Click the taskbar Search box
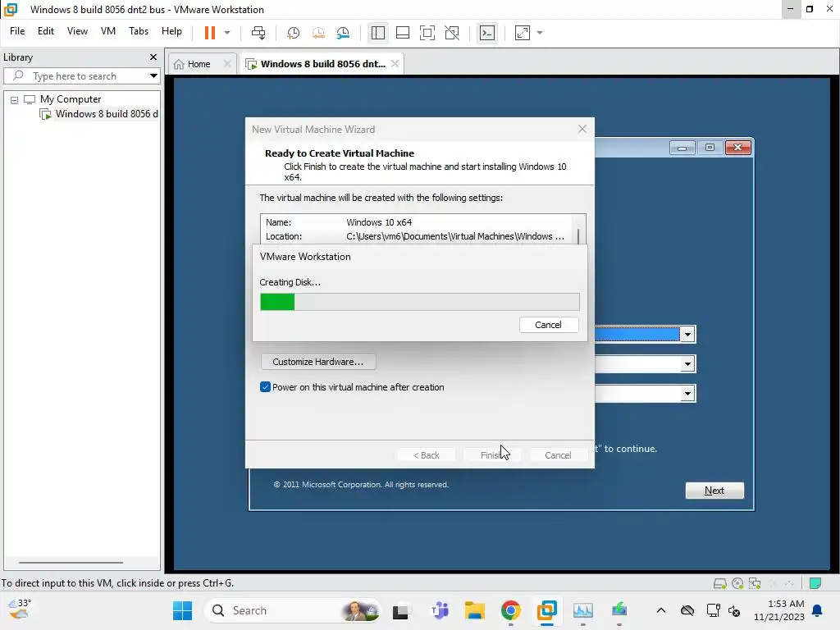 pos(292,610)
